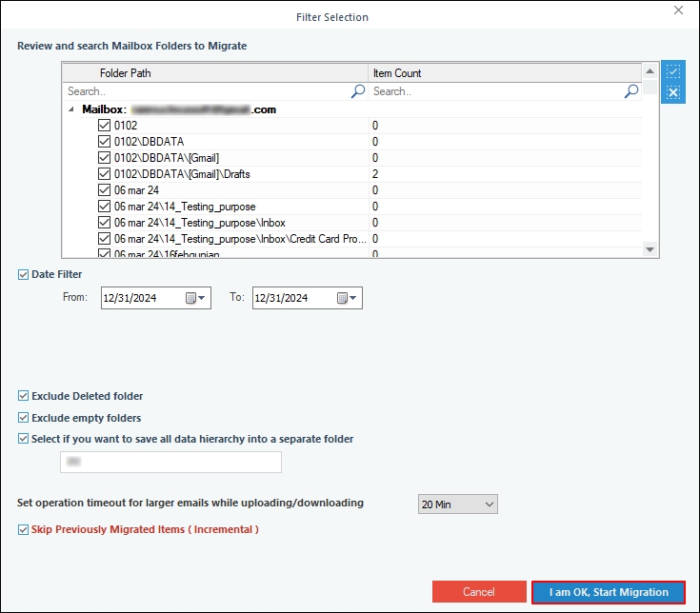This screenshot has width=700, height=613.
Task: Click item count value 2 for Drafts
Action: [x=375, y=174]
